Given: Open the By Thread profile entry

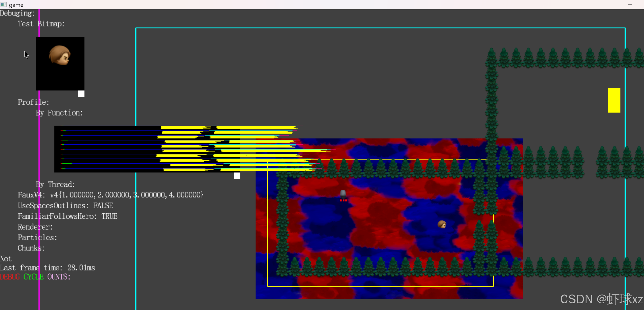Looking at the screenshot, I should pos(55,184).
